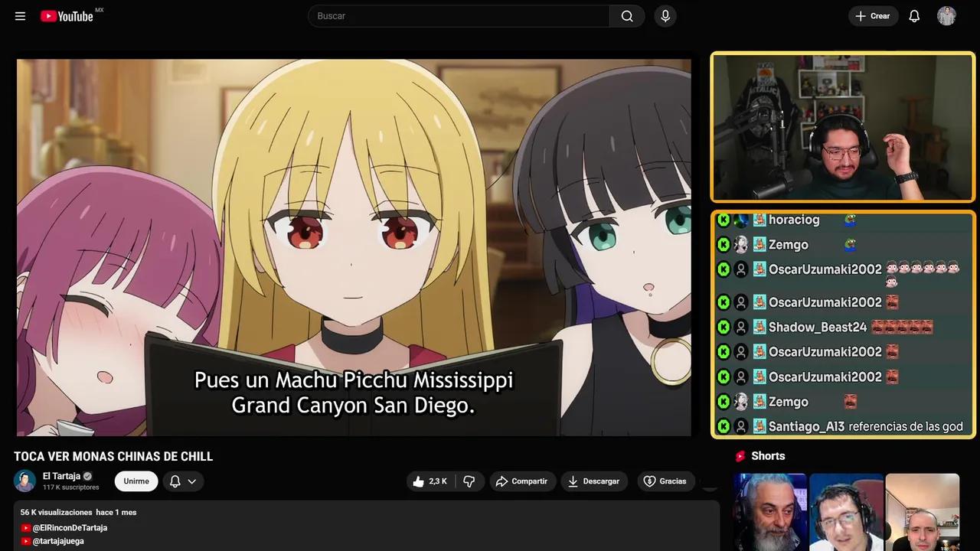The image size is (980, 551).
Task: Dislike the video with thumbs-down
Action: pyautogui.click(x=469, y=481)
